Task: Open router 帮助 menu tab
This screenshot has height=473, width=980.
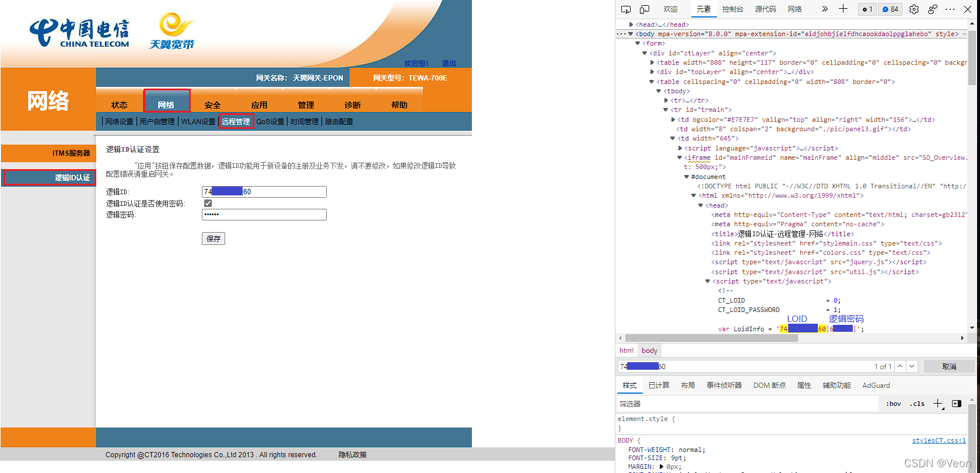Action: [x=400, y=105]
